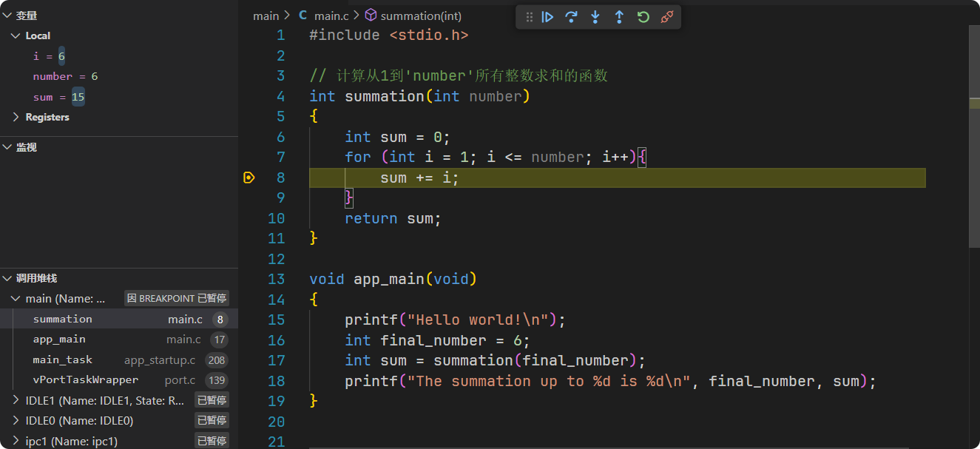This screenshot has width=980, height=449.
Task: Click the Step Into arrow icon
Action: pos(595,17)
